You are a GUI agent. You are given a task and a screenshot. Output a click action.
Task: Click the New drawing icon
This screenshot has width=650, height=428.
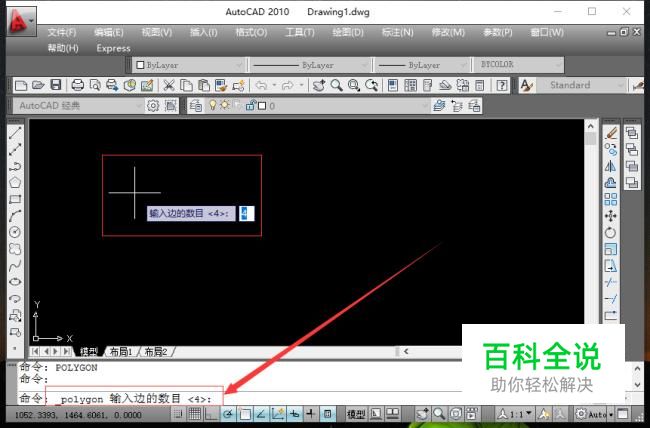[x=21, y=85]
